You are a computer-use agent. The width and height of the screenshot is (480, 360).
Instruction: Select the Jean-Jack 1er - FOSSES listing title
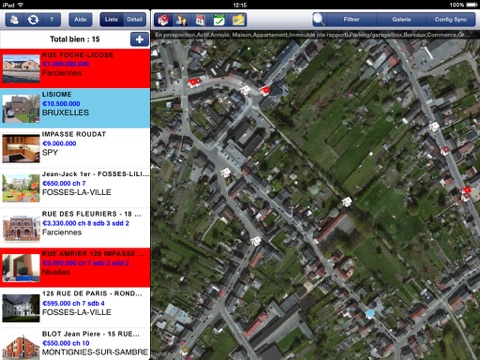pyautogui.click(x=96, y=174)
